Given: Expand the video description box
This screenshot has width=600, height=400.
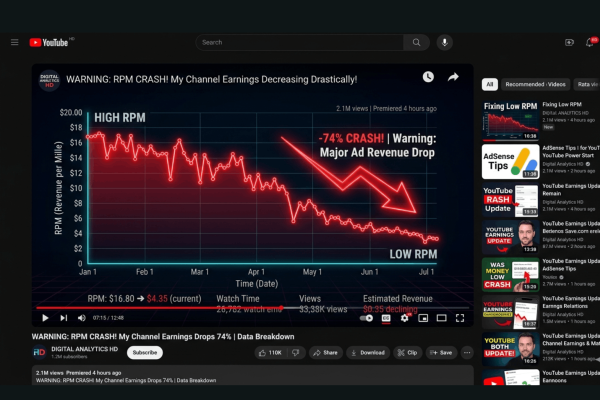Looking at the screenshot, I should pyautogui.click(x=253, y=376).
